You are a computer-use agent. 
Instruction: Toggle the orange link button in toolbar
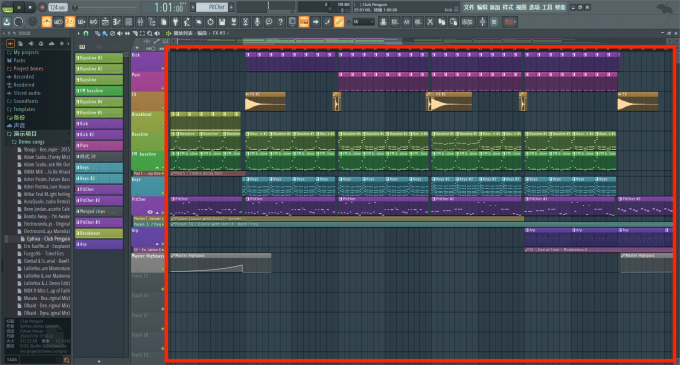[x=339, y=22]
